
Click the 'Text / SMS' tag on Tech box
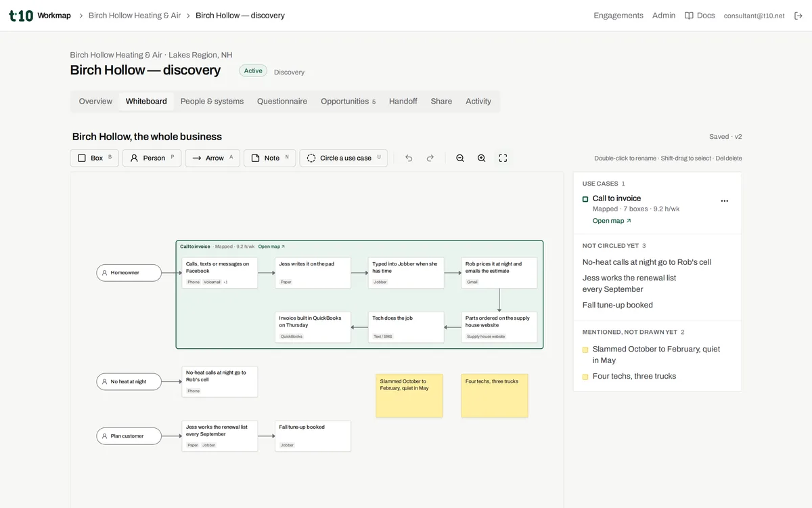383,337
